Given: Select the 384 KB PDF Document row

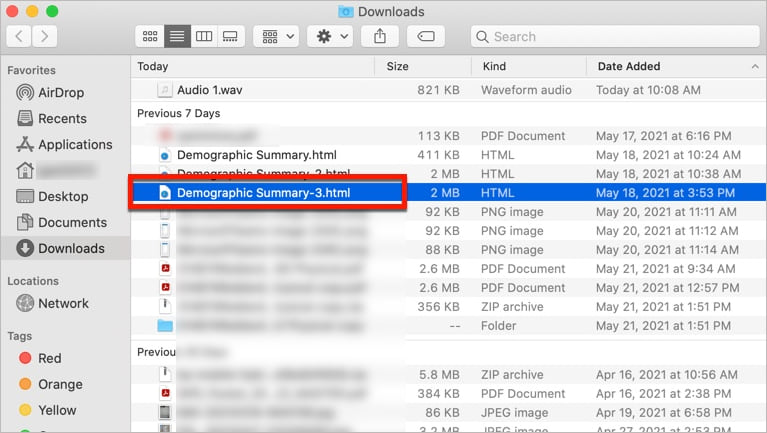Looking at the screenshot, I should pyautogui.click(x=449, y=394).
